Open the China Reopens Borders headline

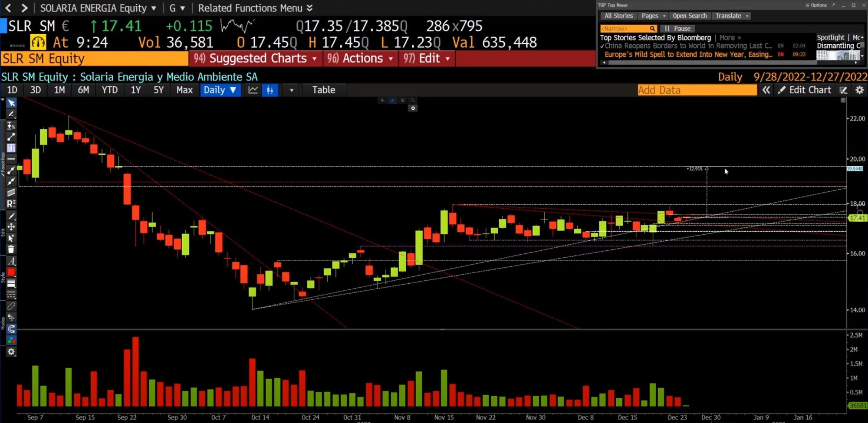(688, 46)
